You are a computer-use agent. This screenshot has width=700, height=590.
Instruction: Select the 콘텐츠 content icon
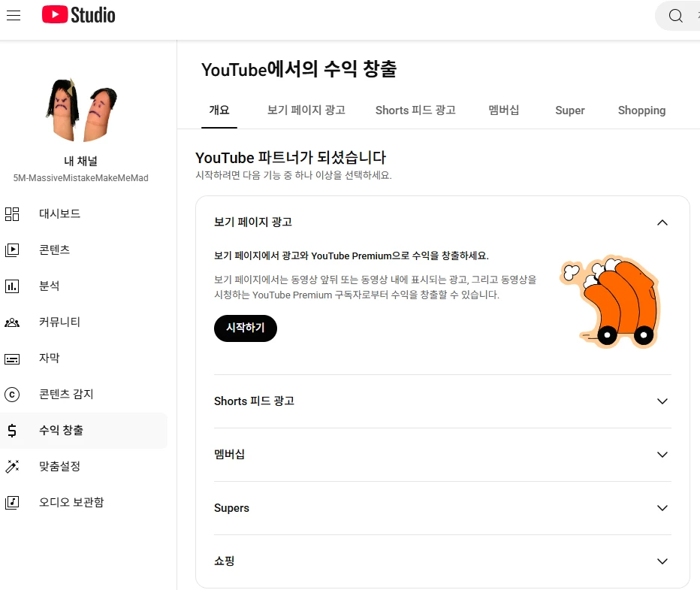point(12,250)
